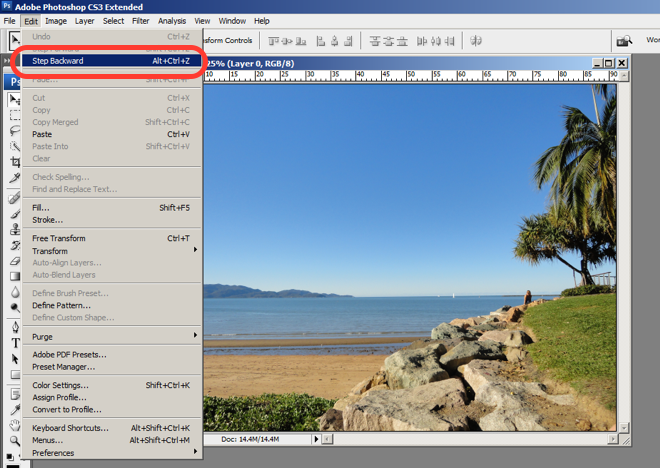The width and height of the screenshot is (660, 468).
Task: Select the Rectangular Marquee tool
Action: coord(15,114)
